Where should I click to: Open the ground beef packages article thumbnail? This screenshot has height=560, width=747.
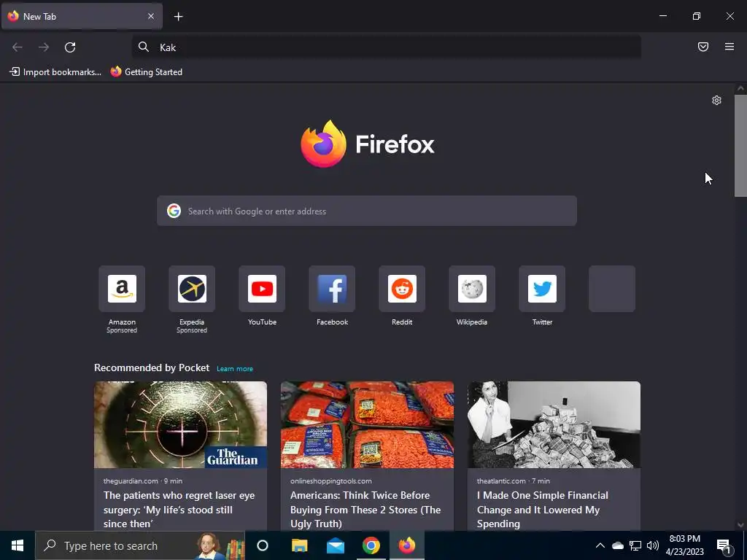click(x=368, y=425)
